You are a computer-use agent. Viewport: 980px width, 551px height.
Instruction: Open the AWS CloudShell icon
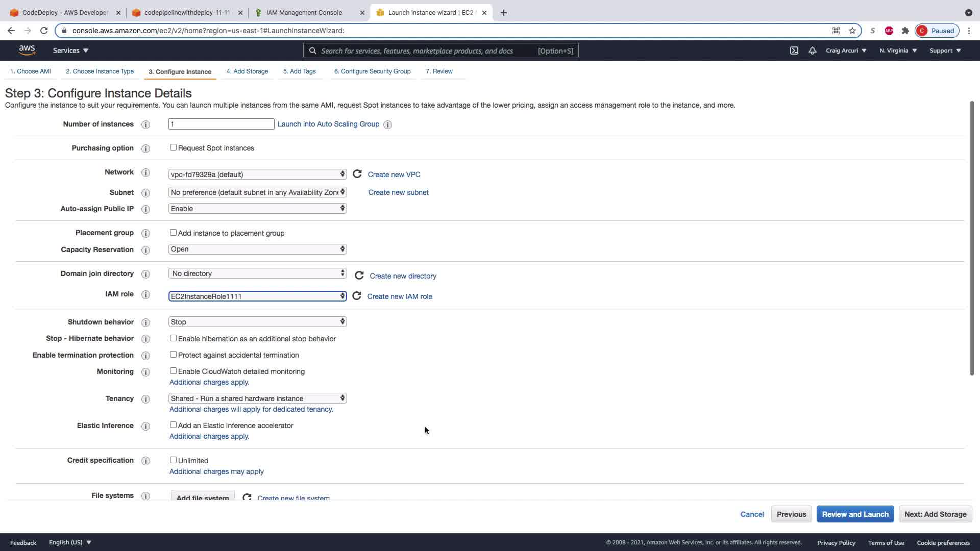pyautogui.click(x=794, y=51)
